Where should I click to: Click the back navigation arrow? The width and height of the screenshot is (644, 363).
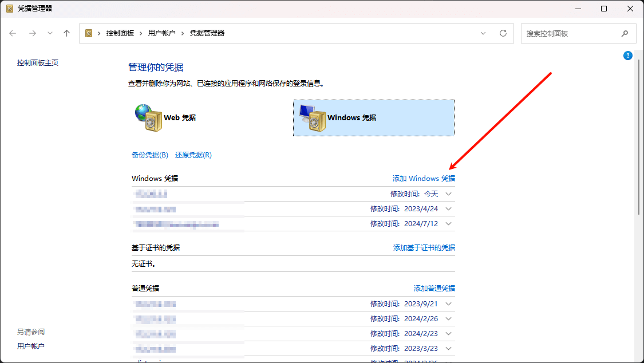point(13,33)
